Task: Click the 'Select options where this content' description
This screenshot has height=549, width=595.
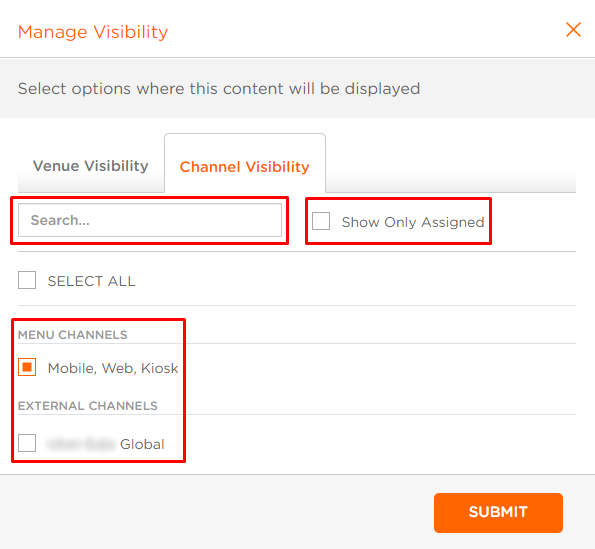Action: 219,89
